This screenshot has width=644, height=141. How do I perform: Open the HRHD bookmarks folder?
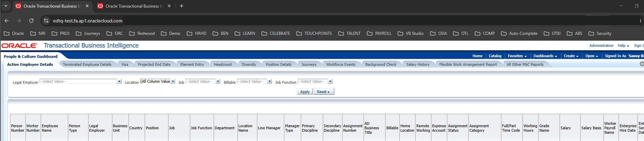(196, 33)
